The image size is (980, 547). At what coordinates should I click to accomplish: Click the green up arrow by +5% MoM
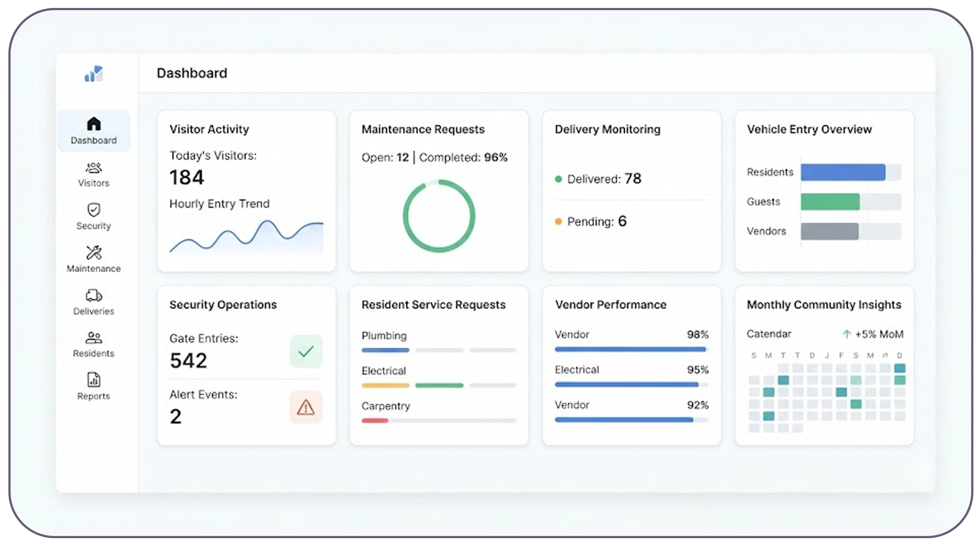click(x=846, y=334)
